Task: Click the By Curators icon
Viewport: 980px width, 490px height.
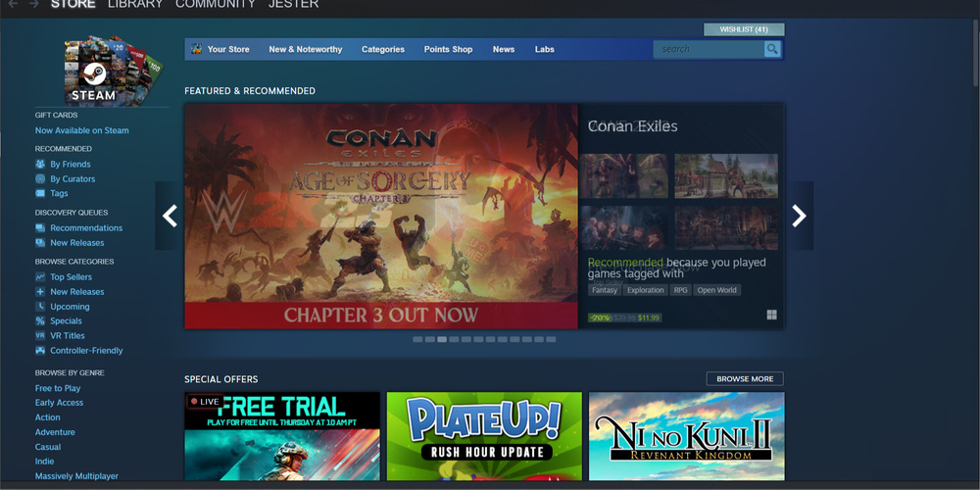Action: click(40, 178)
